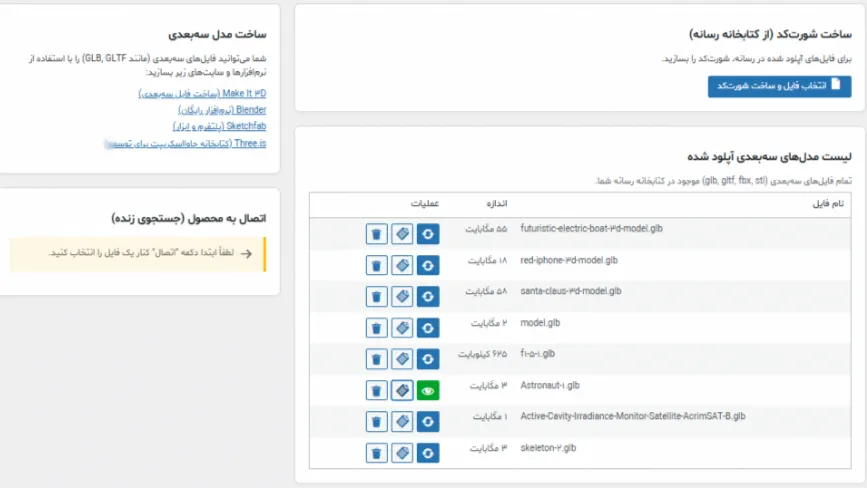The height and width of the screenshot is (488, 867).
Task: Click the arrow icon in the yellow notice
Action: pyautogui.click(x=247, y=254)
